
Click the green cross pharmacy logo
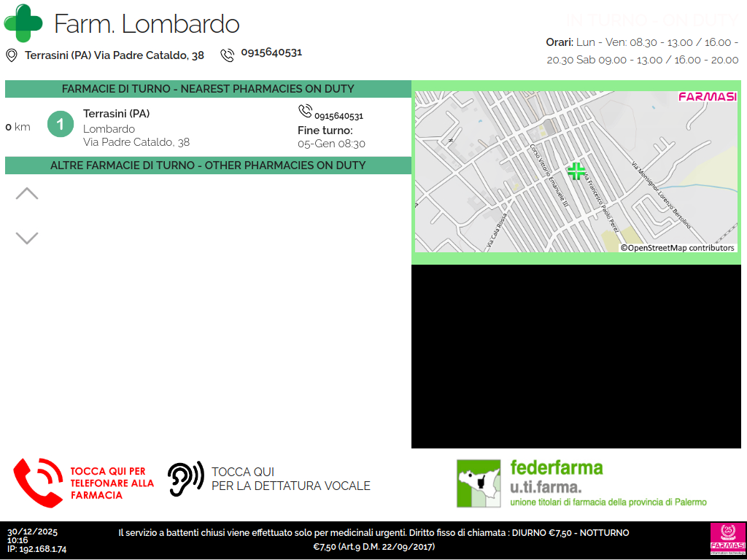tap(23, 23)
